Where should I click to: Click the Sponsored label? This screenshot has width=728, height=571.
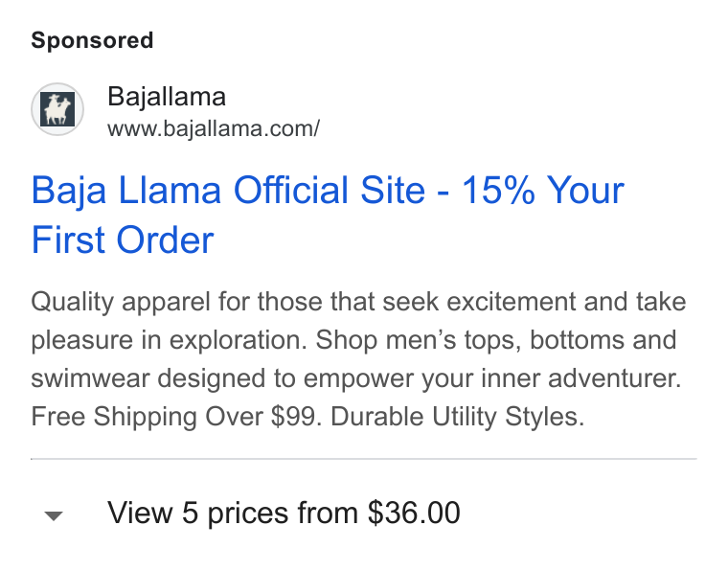click(x=92, y=40)
